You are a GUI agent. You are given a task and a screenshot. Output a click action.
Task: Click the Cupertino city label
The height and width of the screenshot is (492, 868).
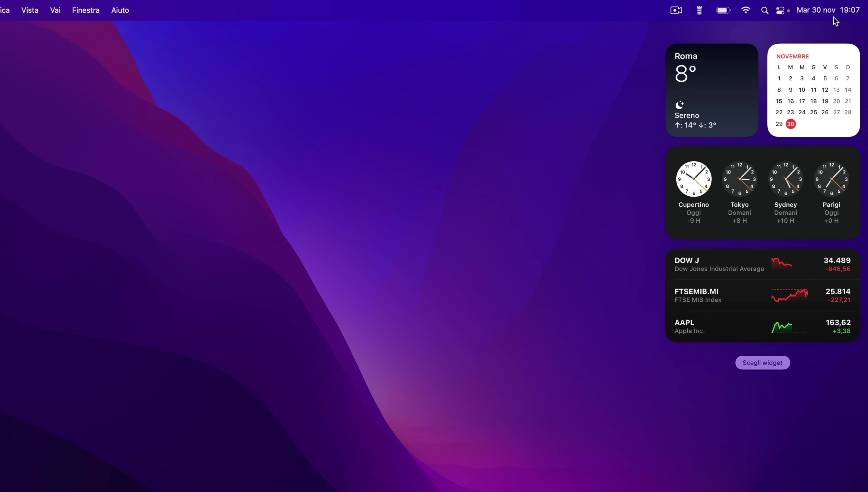point(694,205)
